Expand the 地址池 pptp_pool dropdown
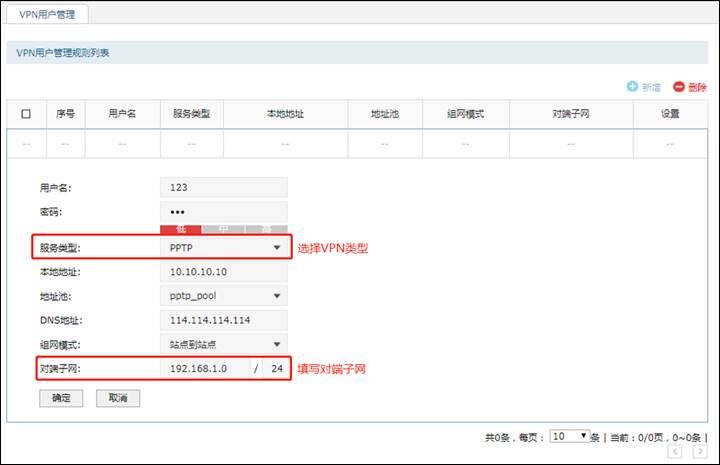720x465 pixels. (x=223, y=296)
